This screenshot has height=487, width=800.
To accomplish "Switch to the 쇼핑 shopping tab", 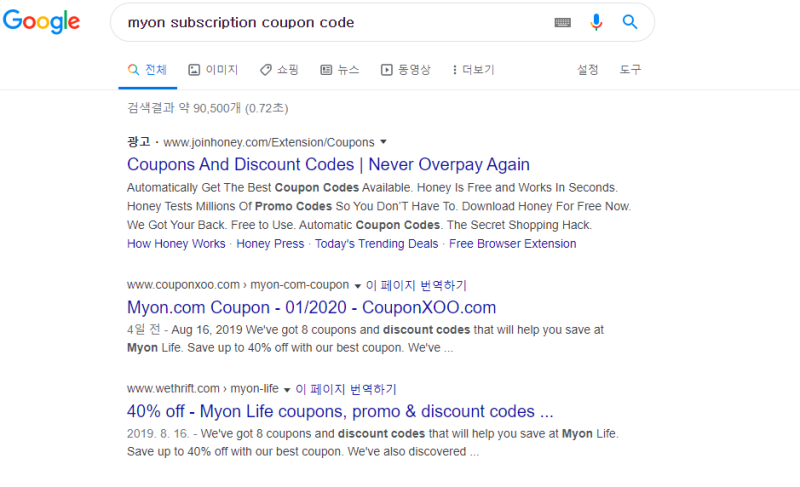I will (x=279, y=70).
